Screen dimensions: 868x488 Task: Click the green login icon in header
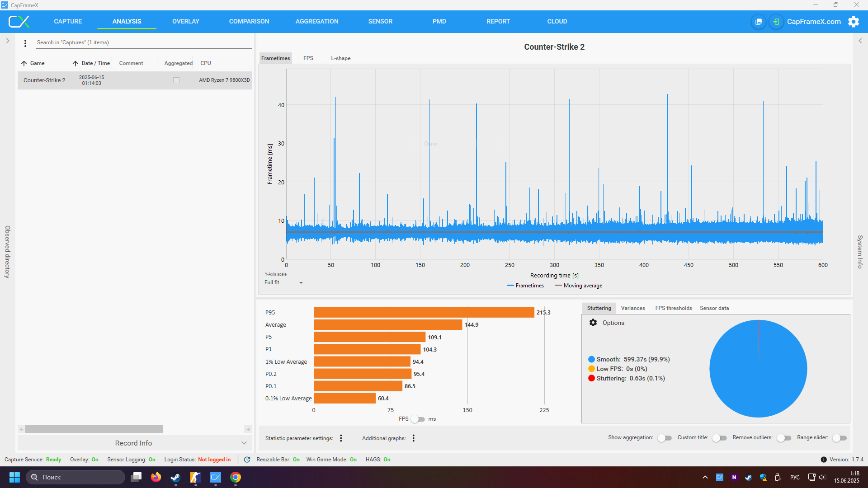click(x=776, y=22)
